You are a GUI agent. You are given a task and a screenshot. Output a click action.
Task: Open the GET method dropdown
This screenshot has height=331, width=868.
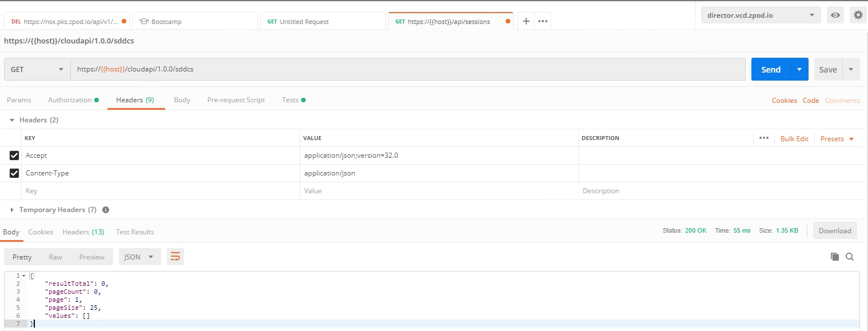click(x=37, y=70)
